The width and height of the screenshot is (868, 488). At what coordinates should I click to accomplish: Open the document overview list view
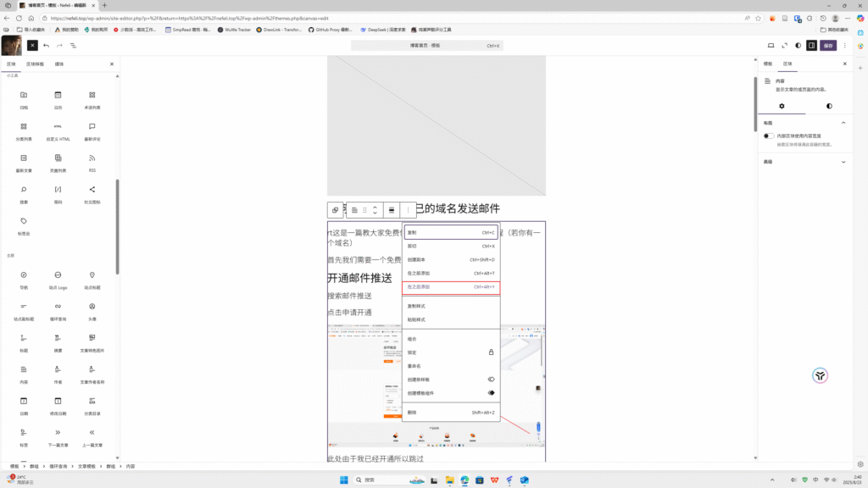[x=73, y=46]
